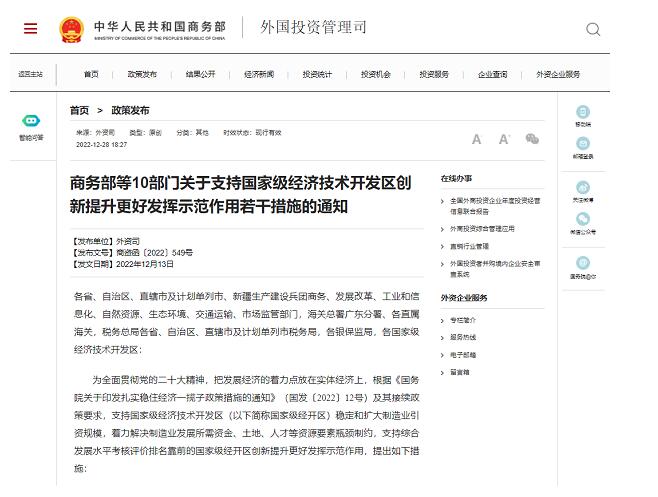Open the hamburger menu icon
The image size is (658, 497).
click(x=30, y=28)
